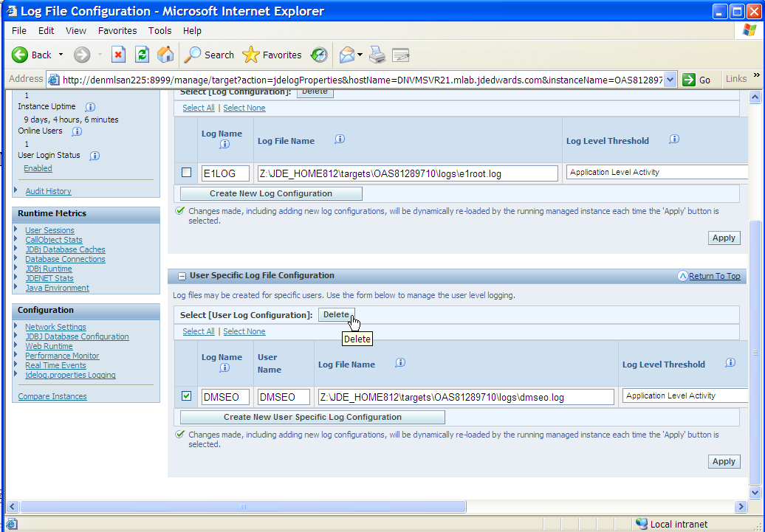Click the Go arrow button
The width and height of the screenshot is (765, 532).
696,80
